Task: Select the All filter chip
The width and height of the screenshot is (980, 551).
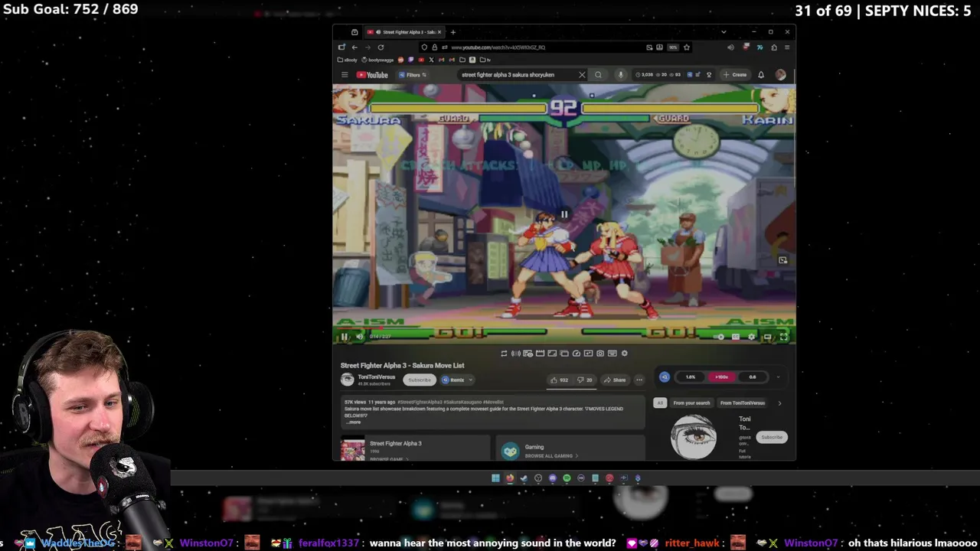Action: pyautogui.click(x=660, y=403)
